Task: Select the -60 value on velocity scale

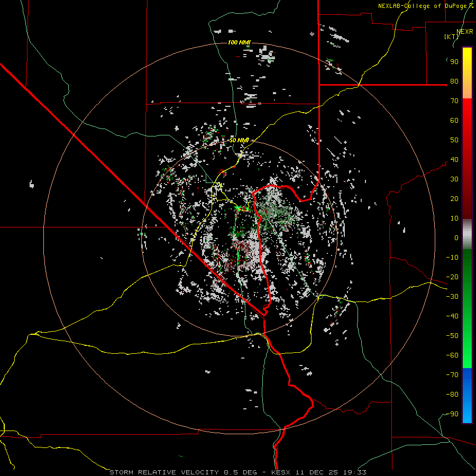Action: [452, 355]
